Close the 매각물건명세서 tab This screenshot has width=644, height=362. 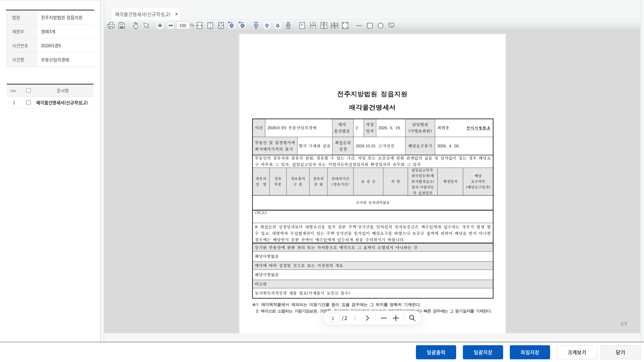point(177,14)
